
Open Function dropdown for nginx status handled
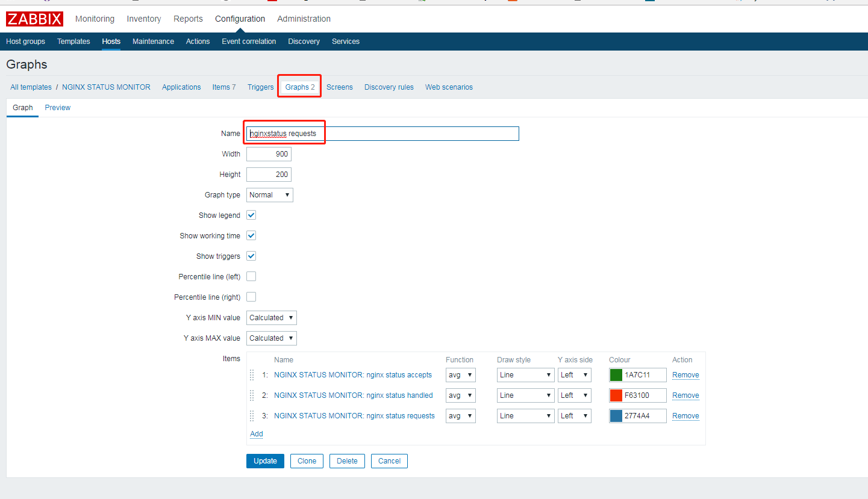tap(461, 395)
